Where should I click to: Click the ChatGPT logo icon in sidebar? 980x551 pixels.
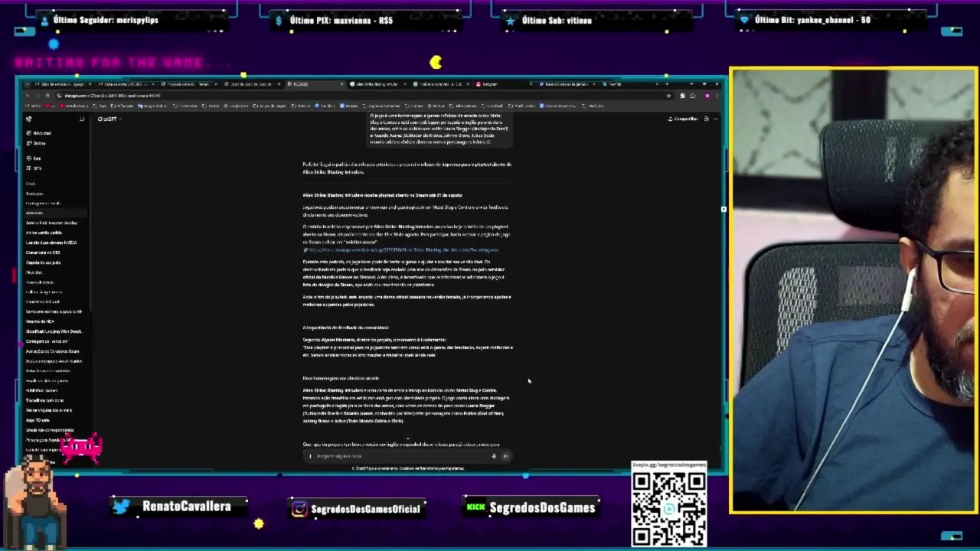[29, 119]
